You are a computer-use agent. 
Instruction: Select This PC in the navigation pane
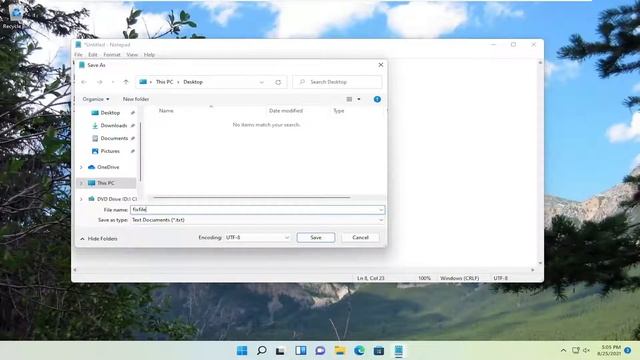pos(105,183)
